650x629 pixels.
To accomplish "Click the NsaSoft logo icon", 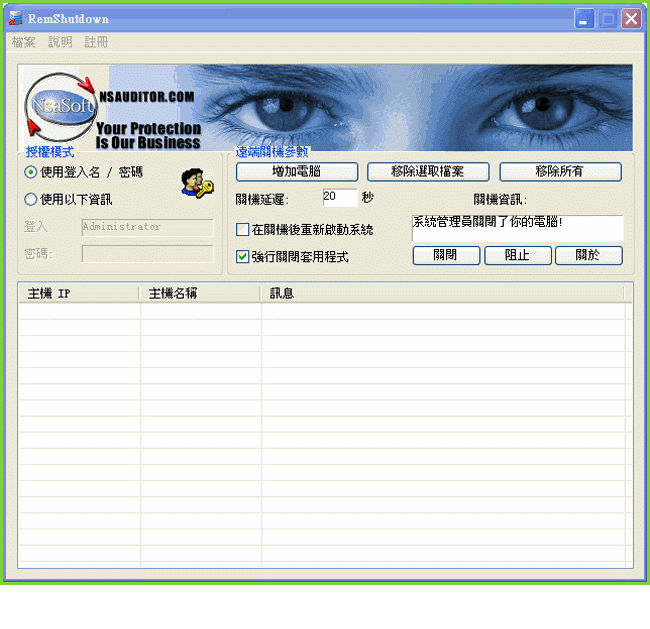I will pyautogui.click(x=58, y=106).
